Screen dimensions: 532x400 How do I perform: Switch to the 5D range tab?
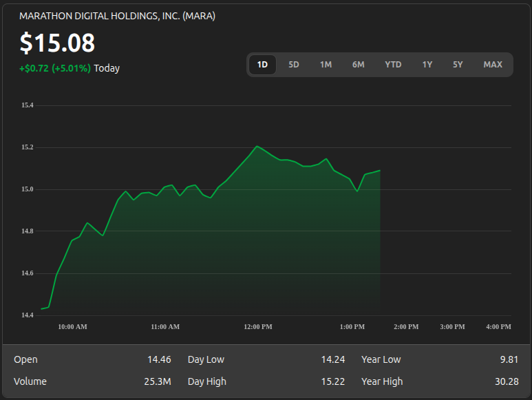(x=294, y=65)
